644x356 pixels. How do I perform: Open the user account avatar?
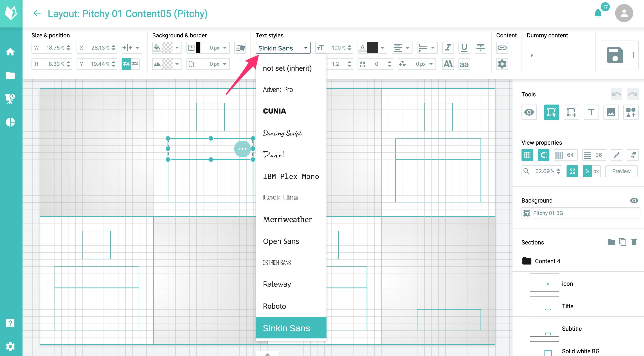pos(624,13)
